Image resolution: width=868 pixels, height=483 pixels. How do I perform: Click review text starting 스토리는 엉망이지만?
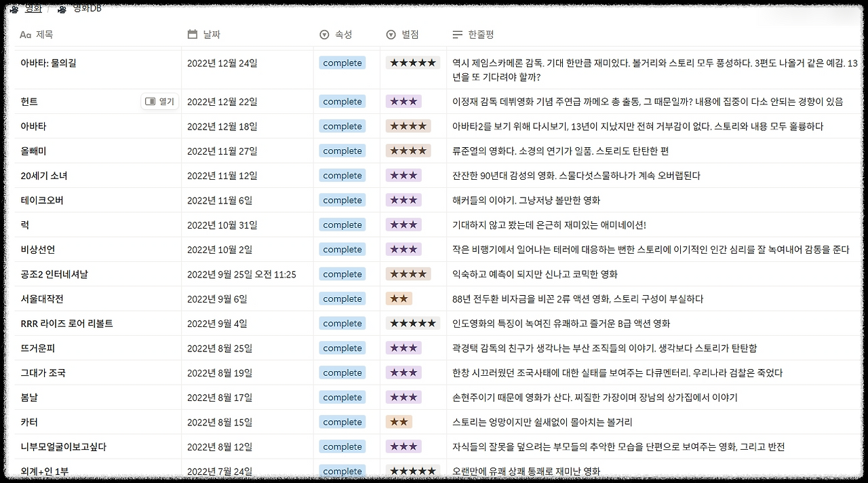542,423
